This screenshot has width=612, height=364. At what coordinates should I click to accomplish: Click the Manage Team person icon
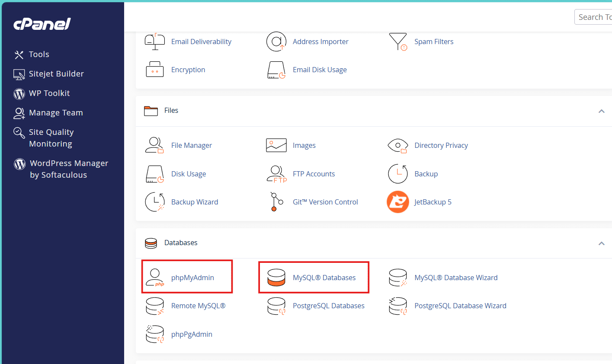coord(19,113)
